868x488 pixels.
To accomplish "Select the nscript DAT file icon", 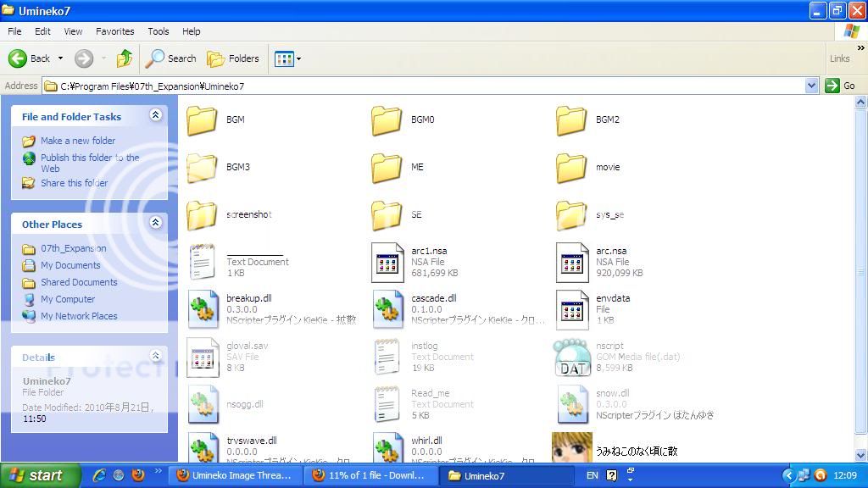I will 572,358.
